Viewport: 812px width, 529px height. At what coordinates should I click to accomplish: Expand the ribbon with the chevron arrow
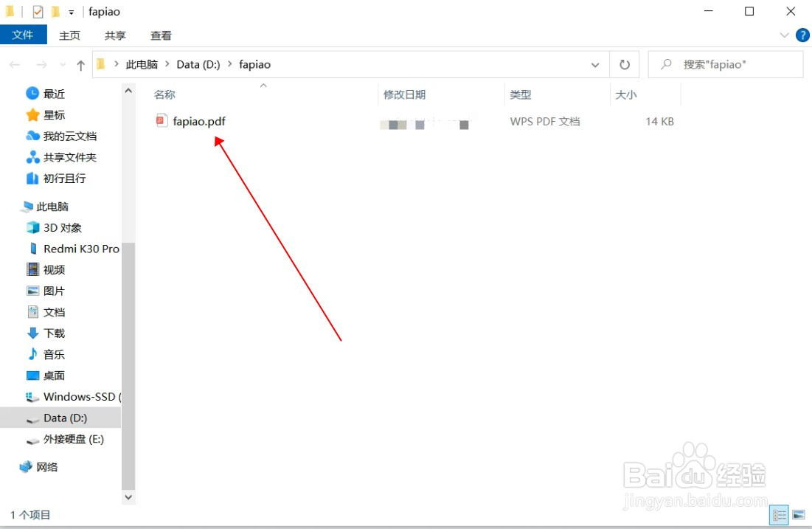[x=784, y=35]
